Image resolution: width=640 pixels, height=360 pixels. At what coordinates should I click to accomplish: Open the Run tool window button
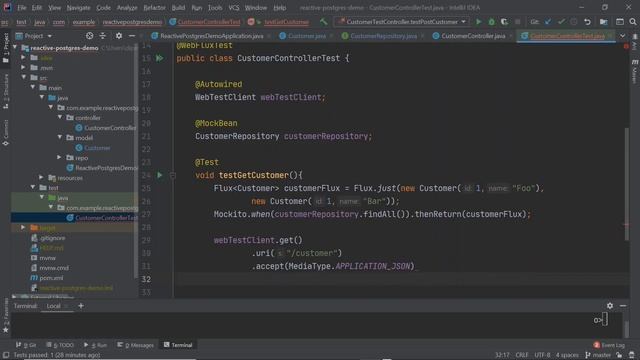[x=96, y=345]
